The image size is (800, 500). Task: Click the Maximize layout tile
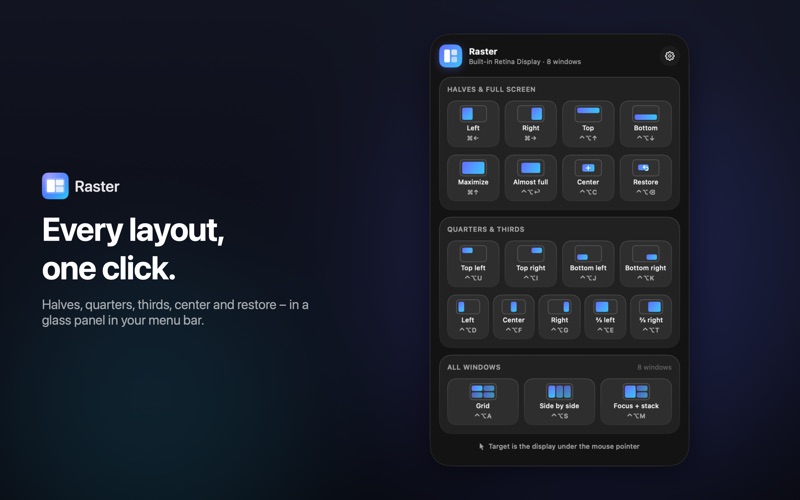(x=473, y=178)
